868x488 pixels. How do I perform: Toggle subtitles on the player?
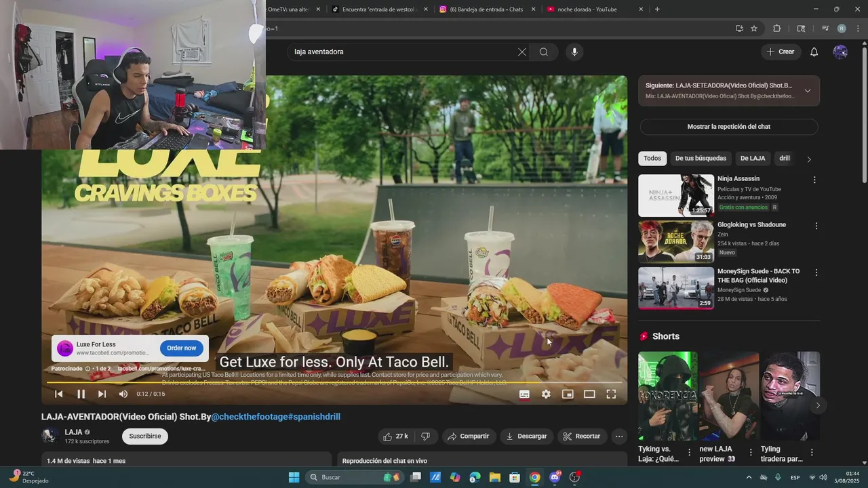(524, 394)
